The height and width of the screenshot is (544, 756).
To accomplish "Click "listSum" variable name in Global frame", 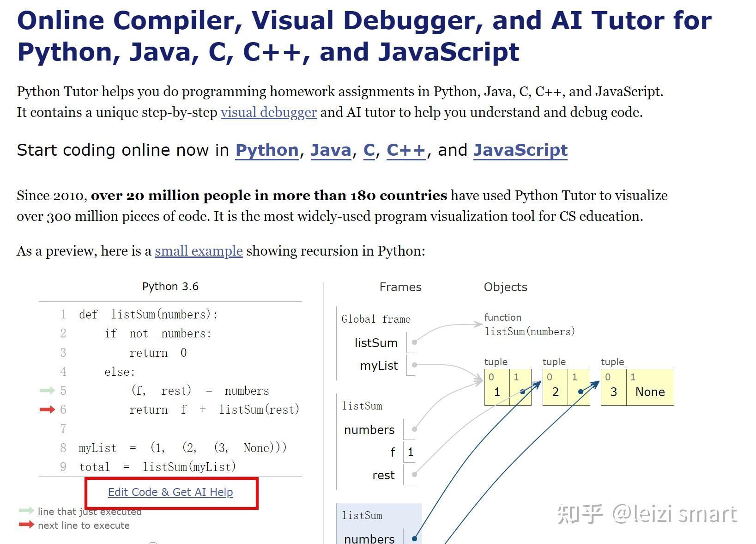I will tap(376, 343).
